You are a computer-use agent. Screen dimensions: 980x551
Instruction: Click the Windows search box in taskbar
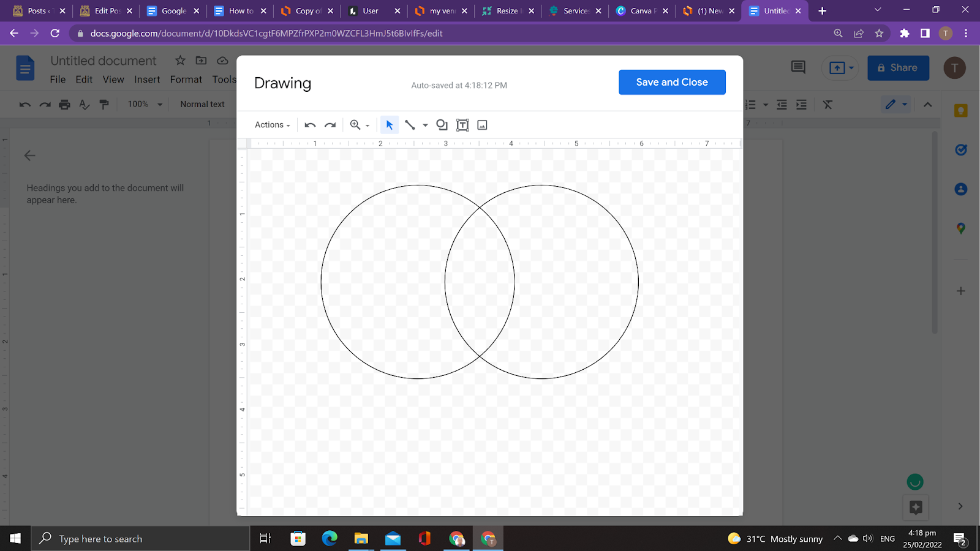[x=141, y=539]
